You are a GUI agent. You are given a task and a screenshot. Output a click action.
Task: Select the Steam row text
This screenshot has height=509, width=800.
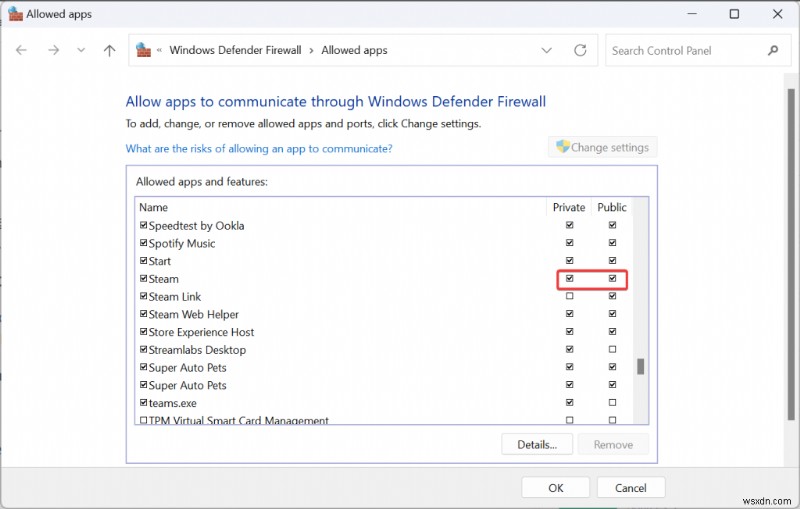(163, 279)
